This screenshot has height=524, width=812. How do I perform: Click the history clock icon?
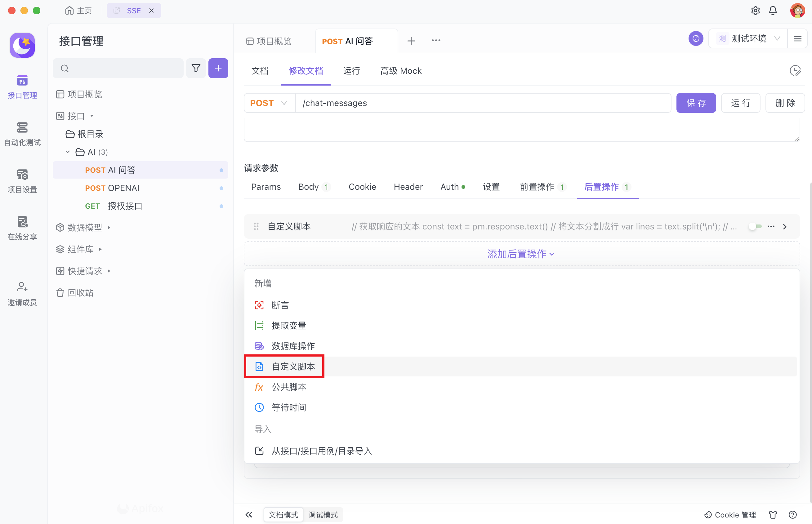795,71
